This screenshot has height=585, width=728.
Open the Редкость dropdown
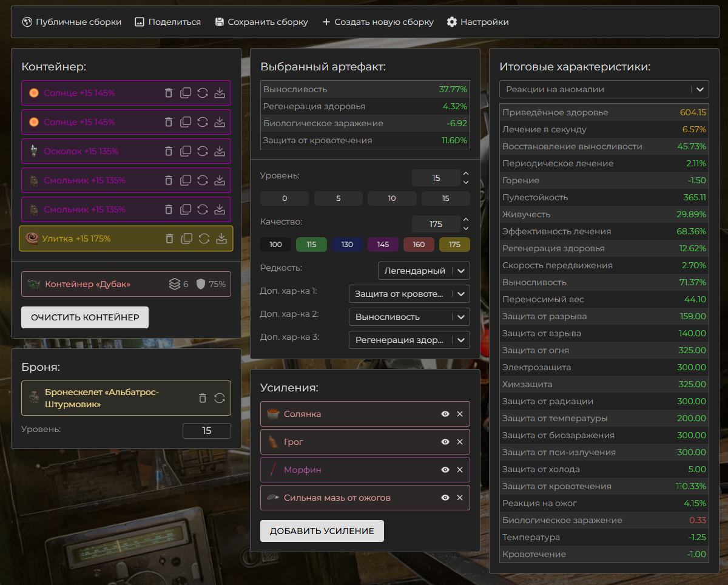423,271
